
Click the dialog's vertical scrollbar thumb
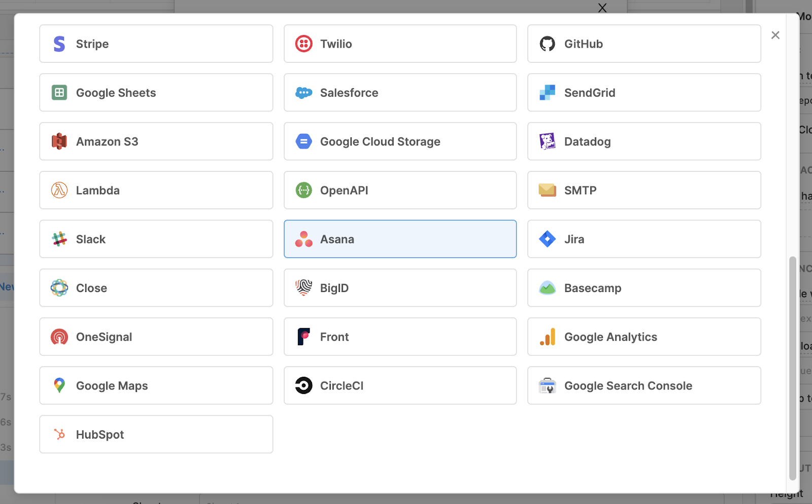pos(793,368)
